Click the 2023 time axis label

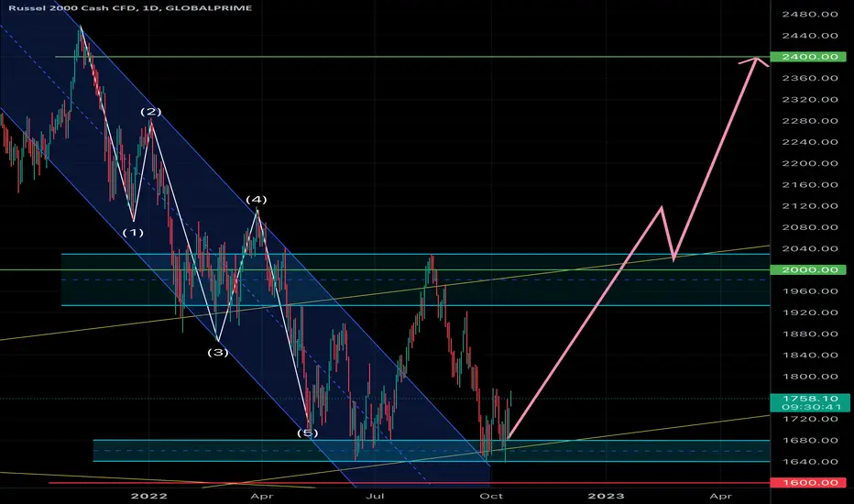click(x=607, y=496)
